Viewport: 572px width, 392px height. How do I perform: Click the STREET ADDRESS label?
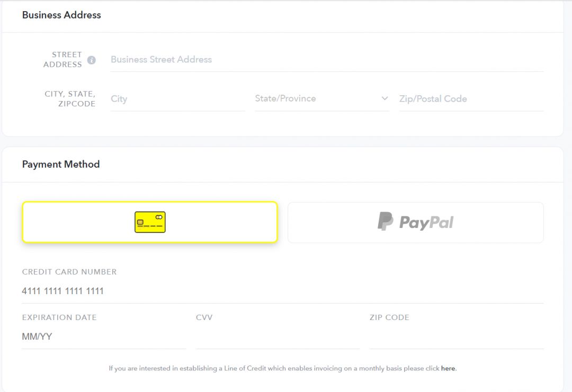click(62, 59)
